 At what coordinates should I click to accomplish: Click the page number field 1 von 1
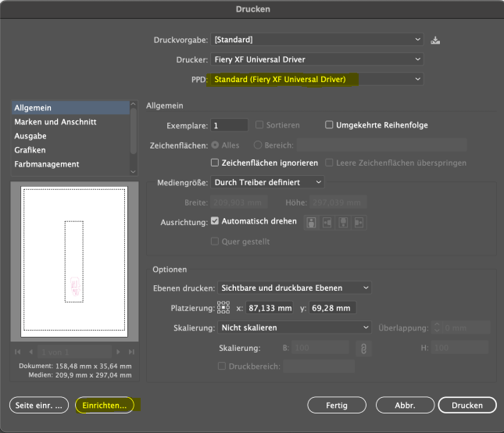(74, 352)
